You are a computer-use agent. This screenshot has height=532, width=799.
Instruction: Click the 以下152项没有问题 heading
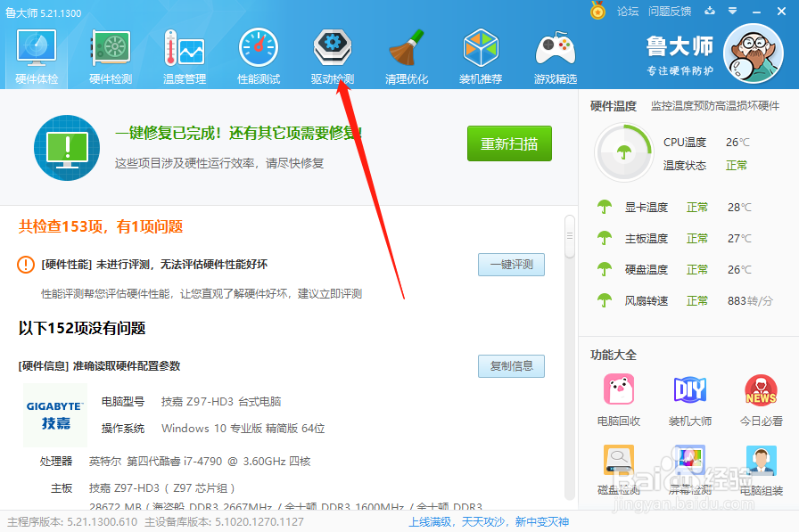(x=82, y=328)
